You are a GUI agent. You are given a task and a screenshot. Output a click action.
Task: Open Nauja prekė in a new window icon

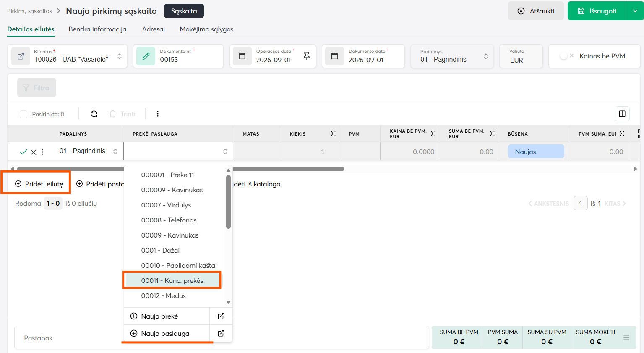tap(221, 316)
